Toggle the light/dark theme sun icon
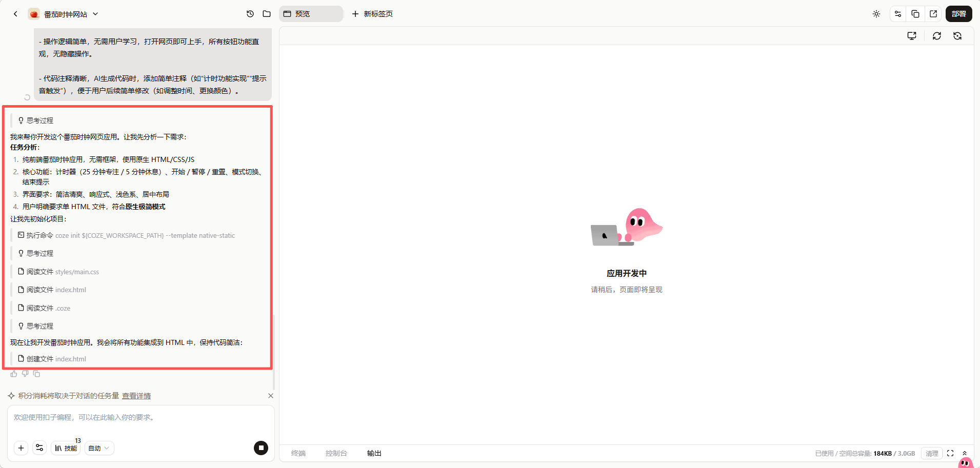The width and height of the screenshot is (980, 468). pos(876,14)
